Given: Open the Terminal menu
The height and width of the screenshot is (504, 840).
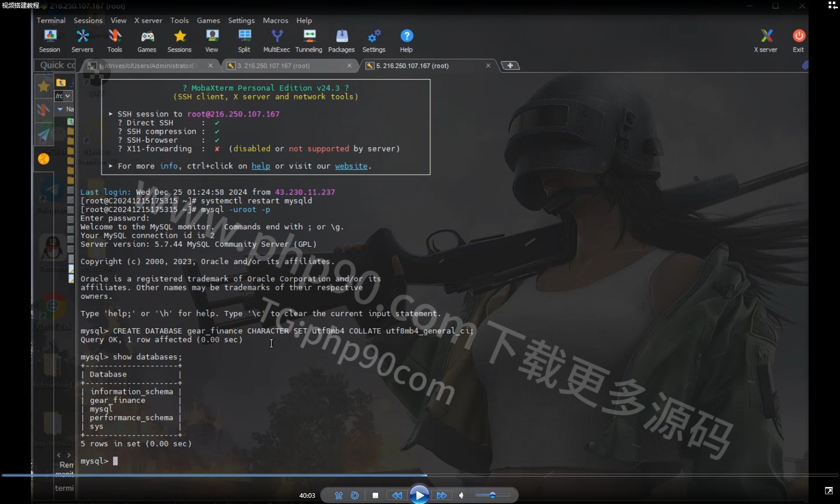Looking at the screenshot, I should (51, 21).
